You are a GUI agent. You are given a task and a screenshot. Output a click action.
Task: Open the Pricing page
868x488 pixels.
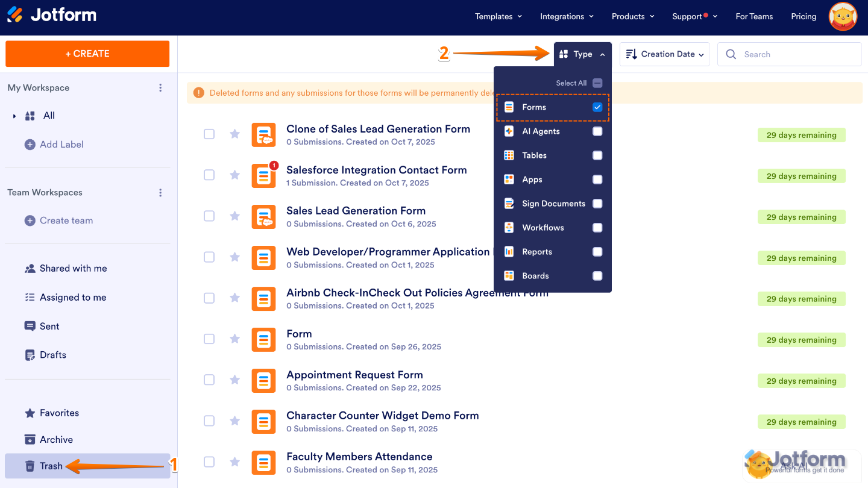click(x=804, y=17)
